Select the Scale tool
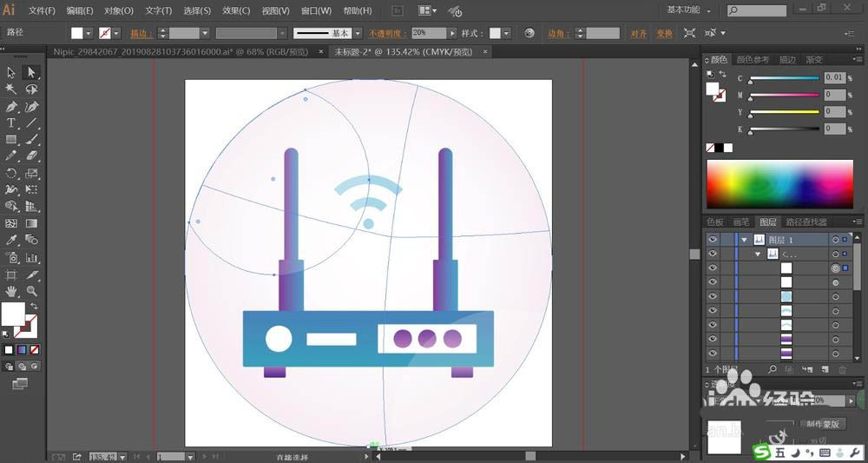868x463 pixels. point(31,174)
